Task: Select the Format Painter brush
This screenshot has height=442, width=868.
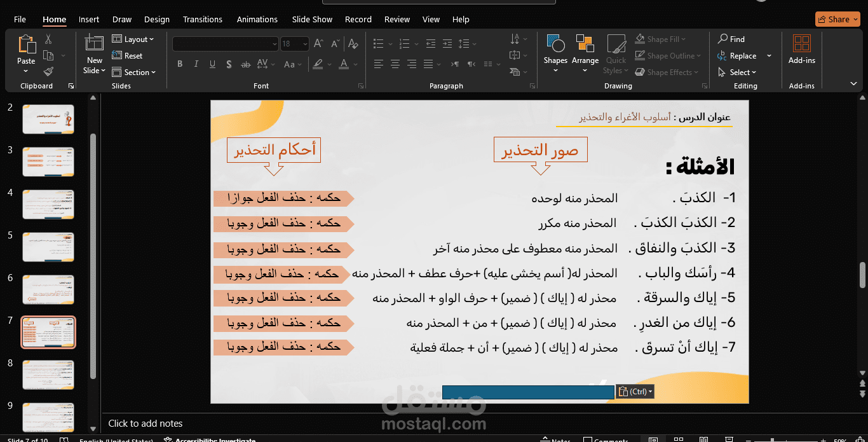Action: (48, 73)
